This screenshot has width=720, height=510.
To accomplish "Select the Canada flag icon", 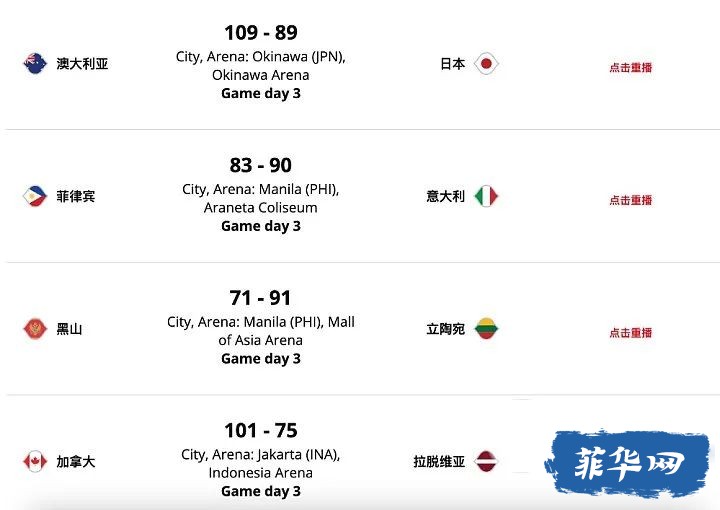I will [35, 461].
